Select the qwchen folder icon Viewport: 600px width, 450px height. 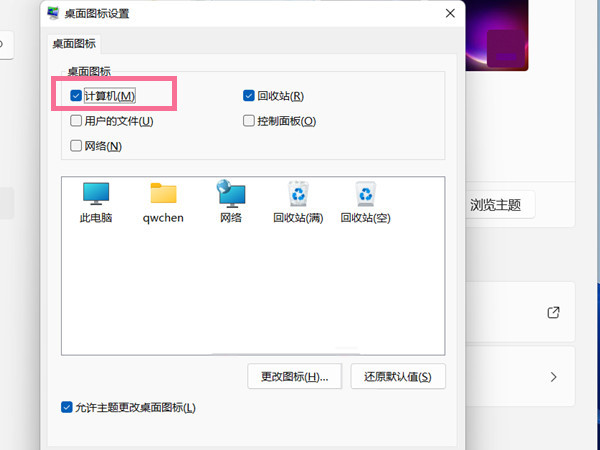(163, 200)
